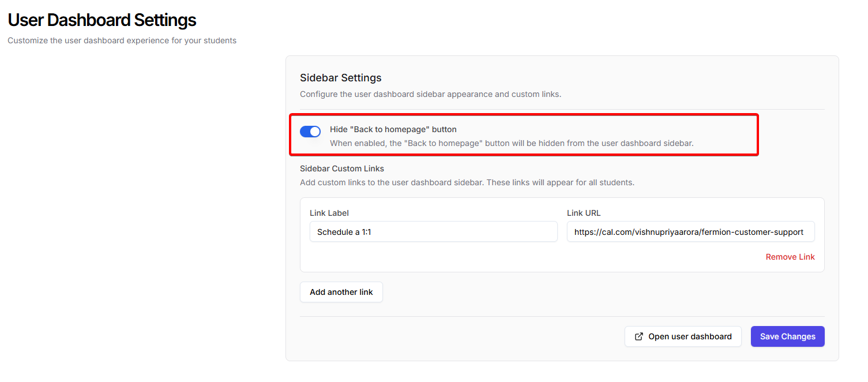Select the Sidebar Settings section heading
868x382 pixels.
pos(340,78)
